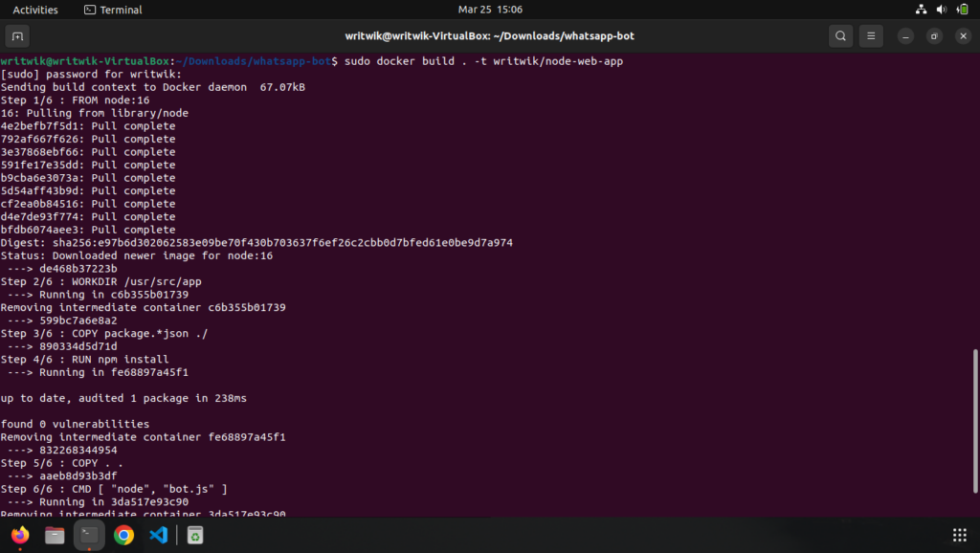Screen dimensions: 980x553
Task: Open the Trash icon in the dock
Action: point(193,535)
